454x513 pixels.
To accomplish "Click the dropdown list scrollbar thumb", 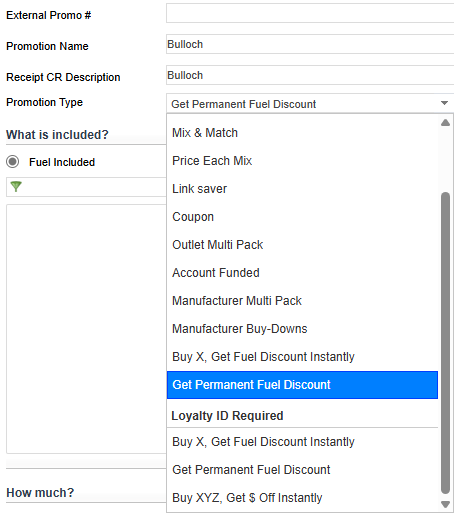I will pyautogui.click(x=445, y=343).
